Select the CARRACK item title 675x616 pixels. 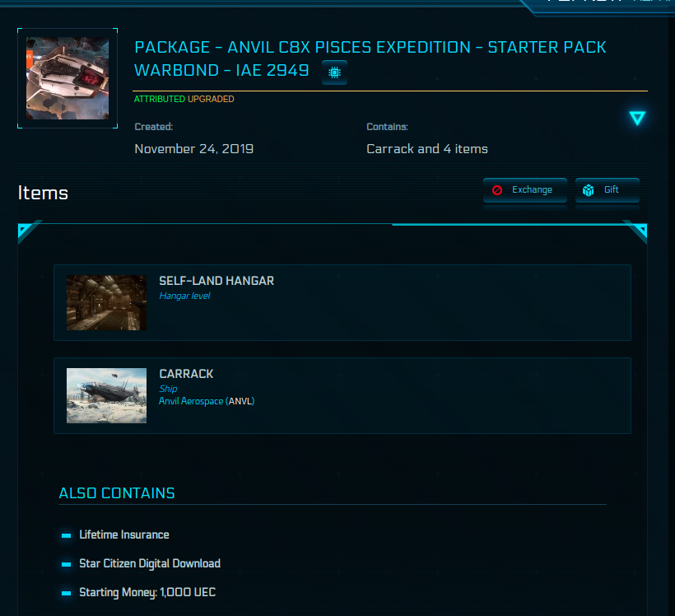(x=186, y=374)
